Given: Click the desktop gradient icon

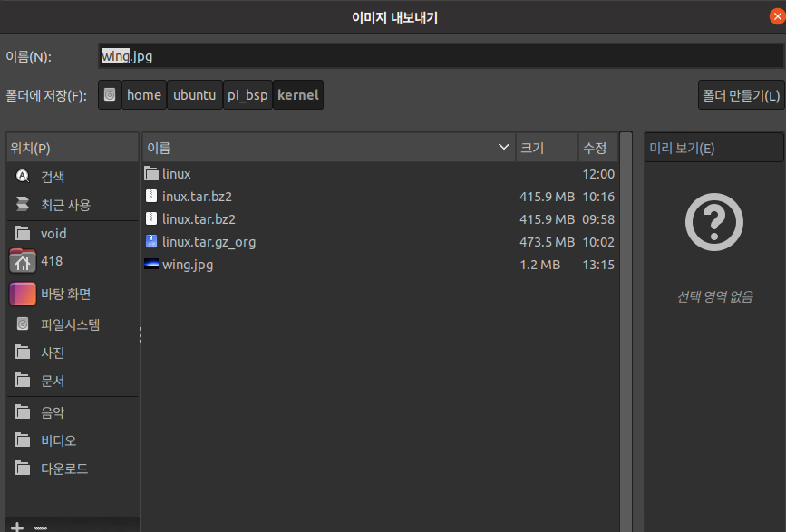Looking at the screenshot, I should (23, 294).
